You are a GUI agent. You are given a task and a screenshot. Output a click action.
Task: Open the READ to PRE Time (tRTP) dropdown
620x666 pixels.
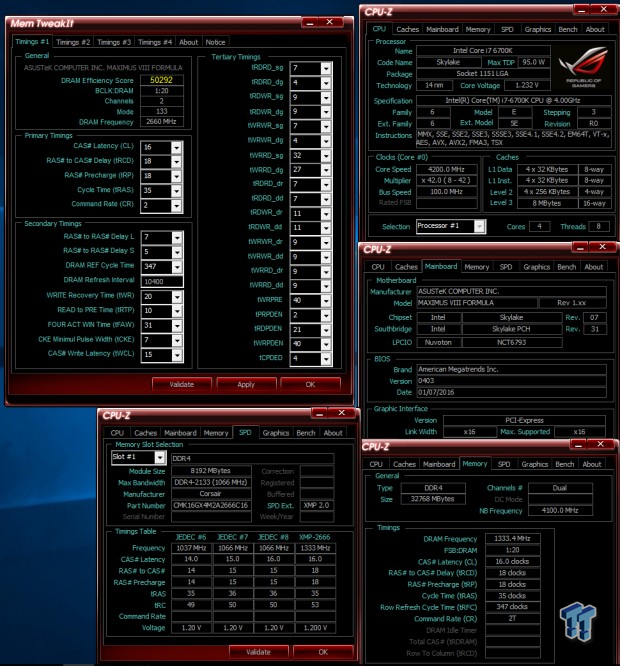[177, 311]
